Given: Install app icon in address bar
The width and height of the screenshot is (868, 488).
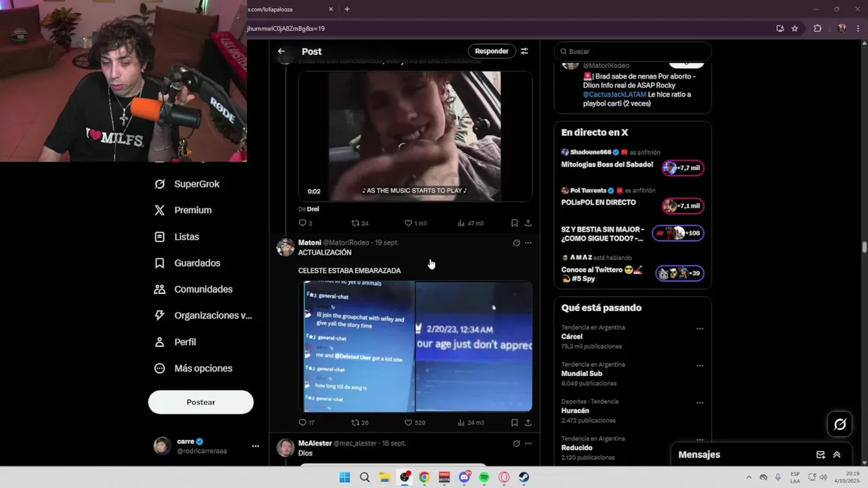Looking at the screenshot, I should pos(781,28).
